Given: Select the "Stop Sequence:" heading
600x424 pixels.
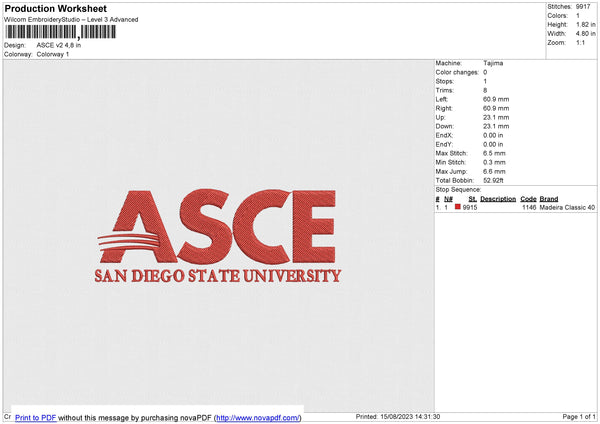Looking at the screenshot, I should pyautogui.click(x=458, y=190).
